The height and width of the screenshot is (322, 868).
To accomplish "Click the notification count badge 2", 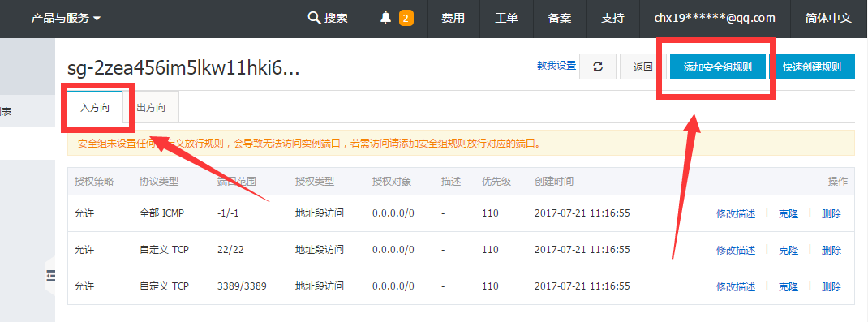I will (x=406, y=19).
